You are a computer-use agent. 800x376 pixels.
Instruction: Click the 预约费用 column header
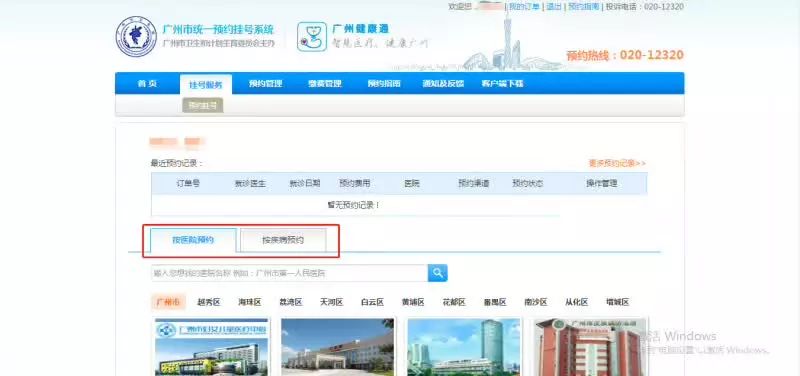(x=355, y=183)
